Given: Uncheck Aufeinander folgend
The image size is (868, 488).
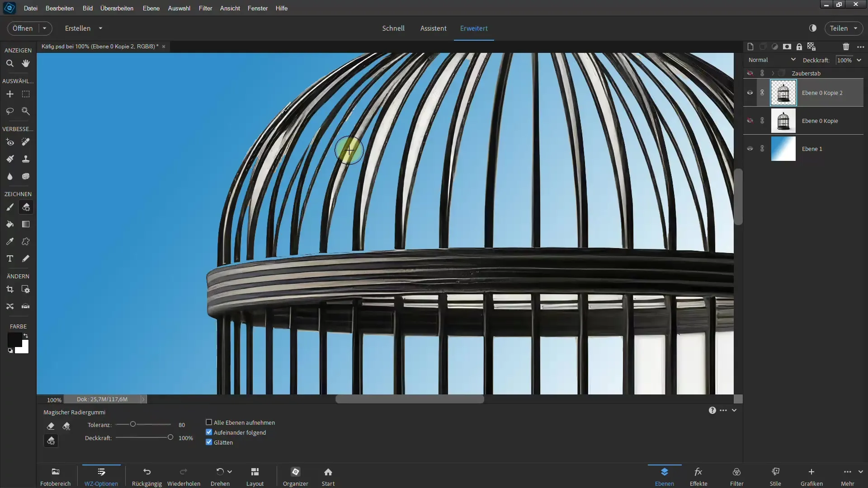Looking at the screenshot, I should click(209, 432).
